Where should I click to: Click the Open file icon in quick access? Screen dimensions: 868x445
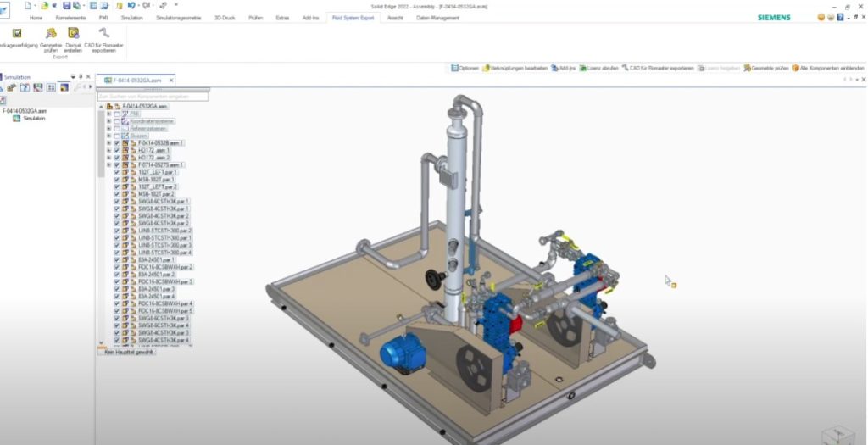(44, 6)
